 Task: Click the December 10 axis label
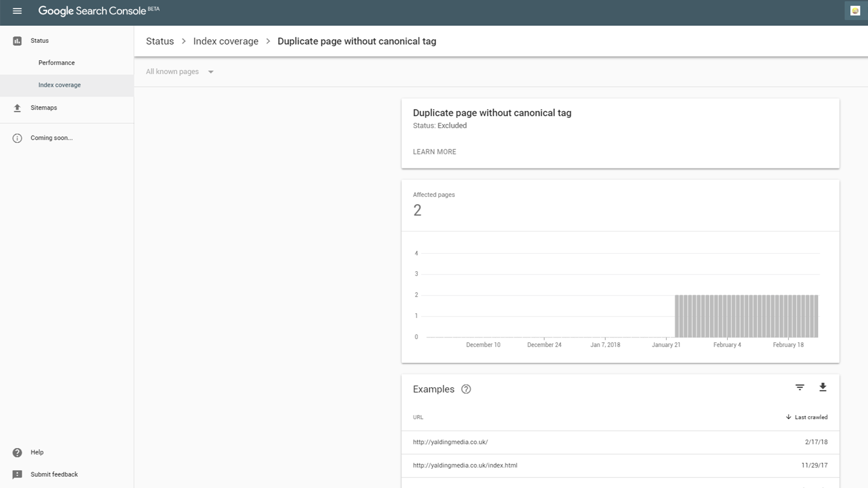coord(483,345)
